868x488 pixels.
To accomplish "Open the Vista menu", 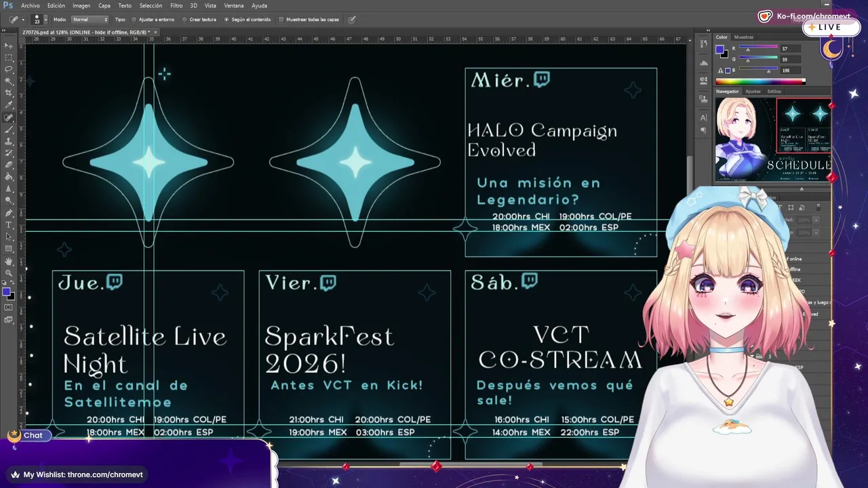I will (x=210, y=5).
